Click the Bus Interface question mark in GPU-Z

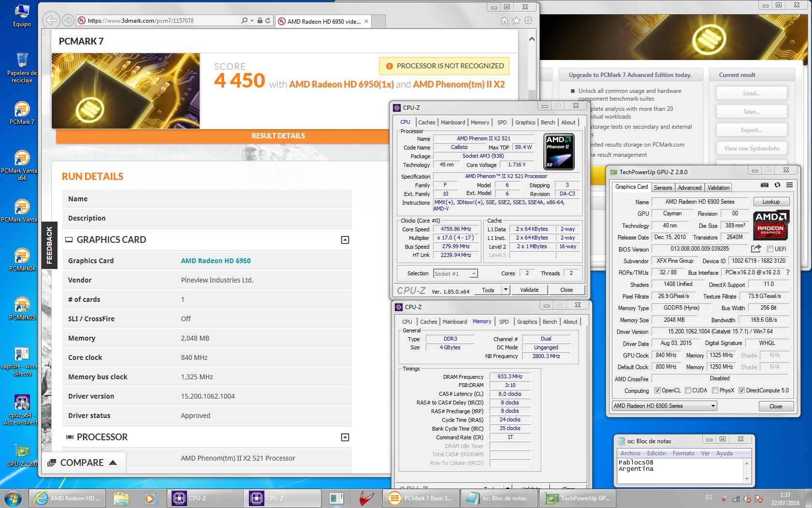tap(788, 272)
